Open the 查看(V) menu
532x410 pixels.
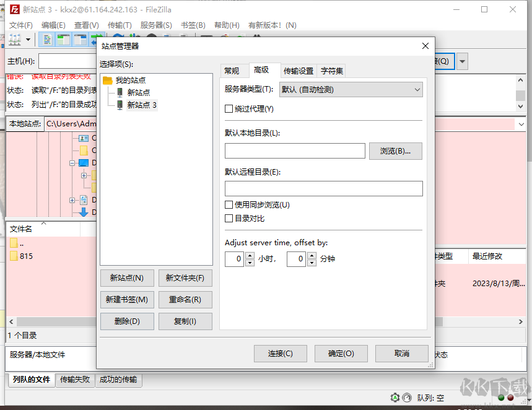(x=87, y=25)
